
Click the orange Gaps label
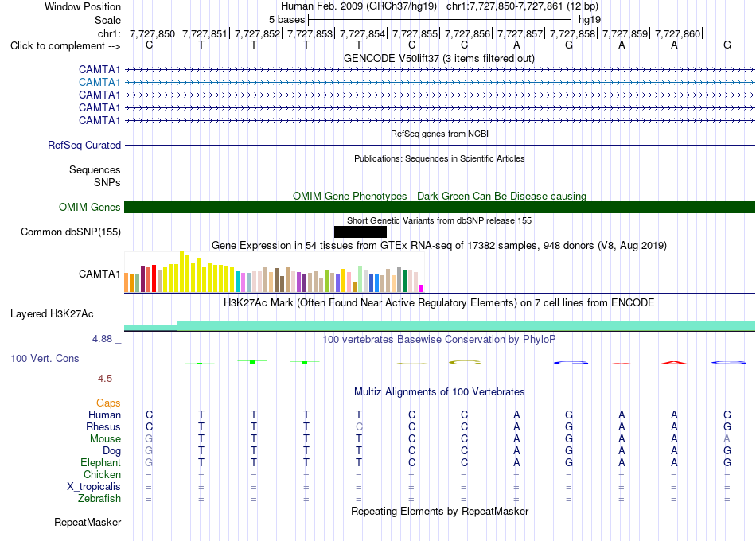click(x=108, y=403)
